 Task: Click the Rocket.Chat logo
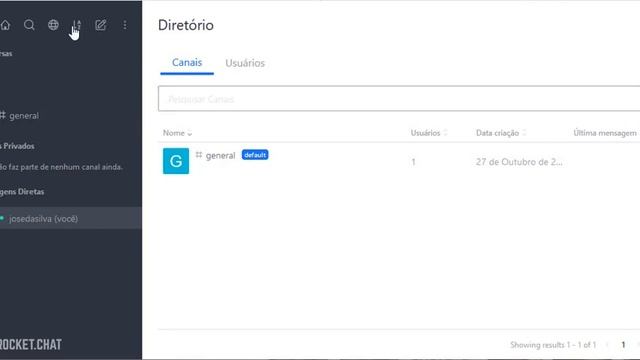[31, 344]
